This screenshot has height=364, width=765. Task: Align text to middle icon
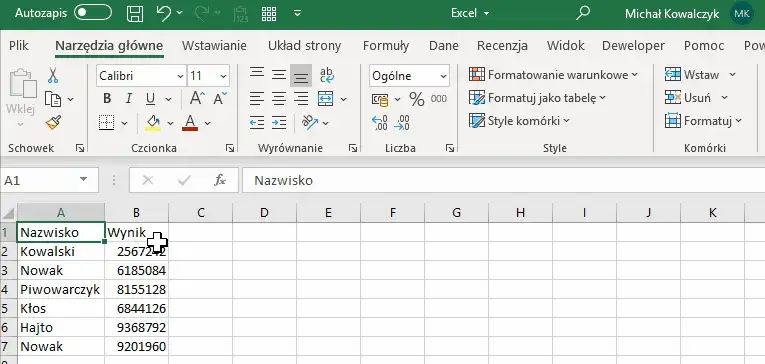279,75
